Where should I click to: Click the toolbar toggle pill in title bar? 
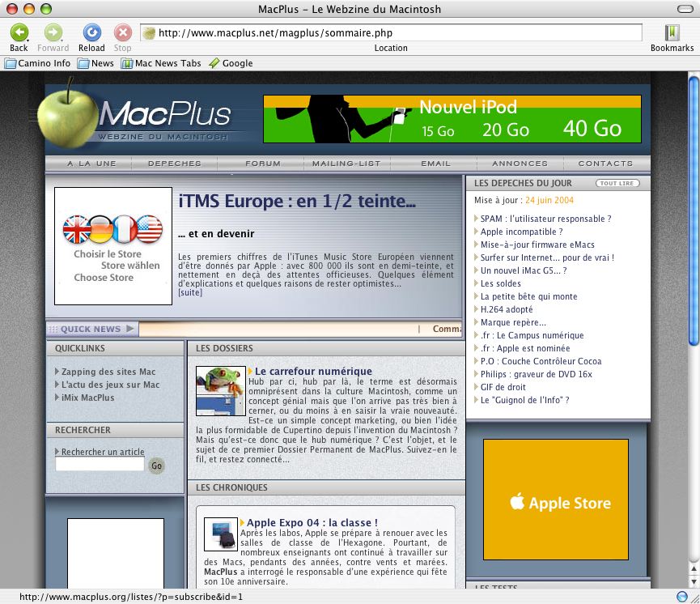685,9
